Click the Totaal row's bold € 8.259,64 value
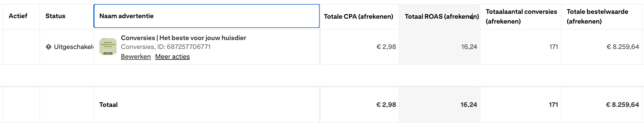Viewport: 644px width, 125px height. coord(622,105)
